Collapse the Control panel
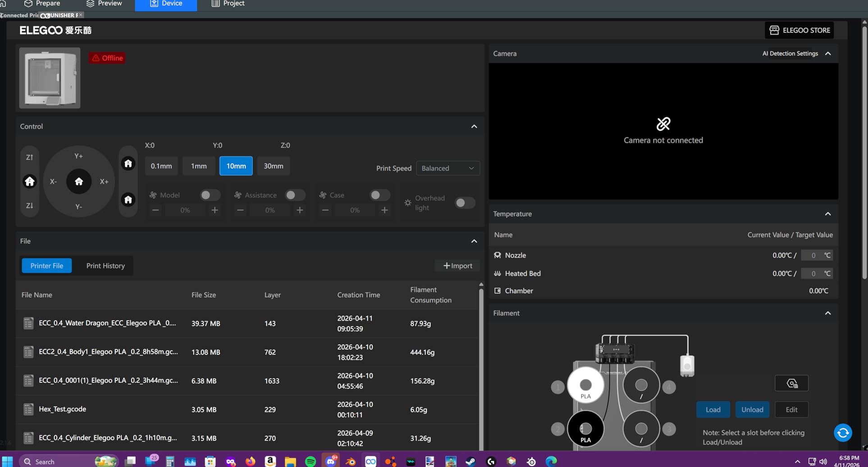Image resolution: width=868 pixels, height=467 pixels. pyautogui.click(x=474, y=127)
